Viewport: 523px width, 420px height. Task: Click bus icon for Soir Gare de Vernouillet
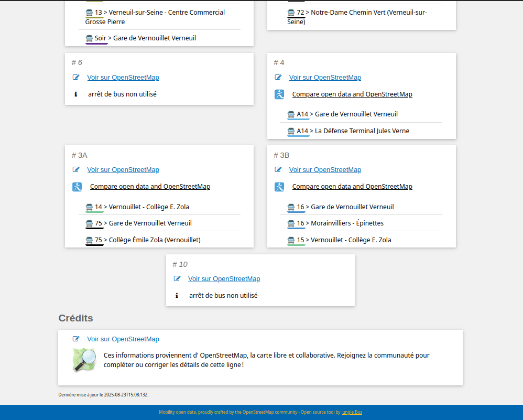(x=89, y=38)
